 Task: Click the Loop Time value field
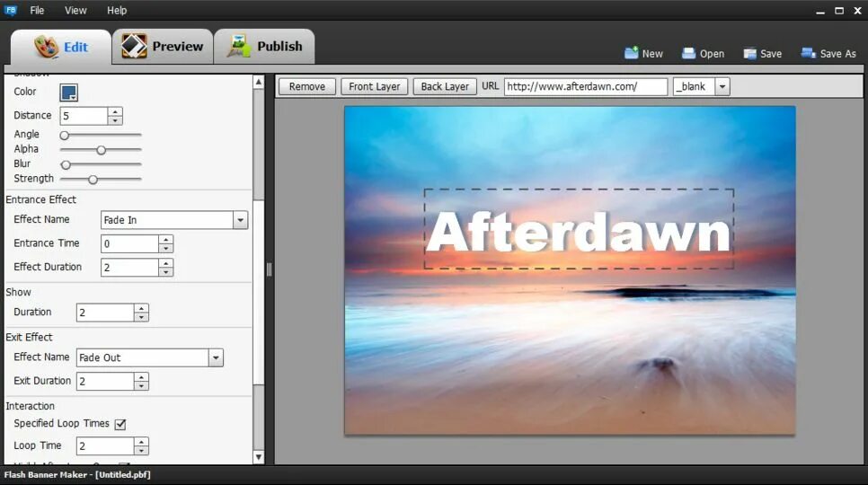coord(105,445)
